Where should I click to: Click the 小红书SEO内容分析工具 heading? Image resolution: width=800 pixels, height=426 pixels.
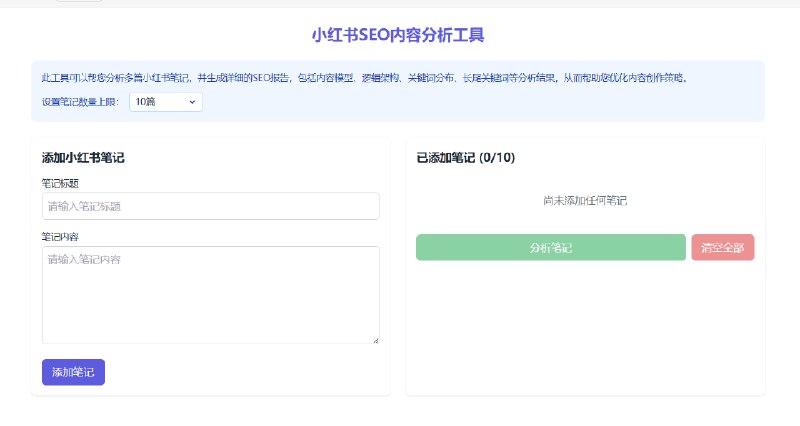(398, 35)
